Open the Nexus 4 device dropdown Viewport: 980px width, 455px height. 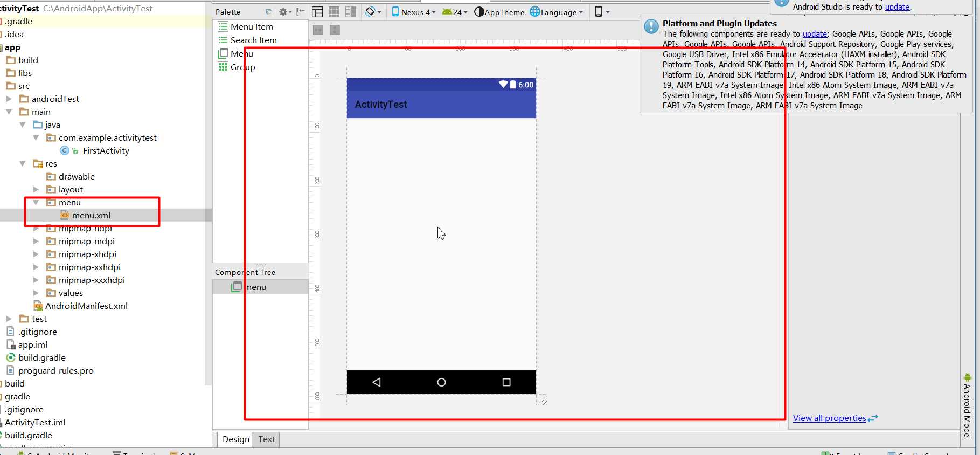pyautogui.click(x=413, y=12)
